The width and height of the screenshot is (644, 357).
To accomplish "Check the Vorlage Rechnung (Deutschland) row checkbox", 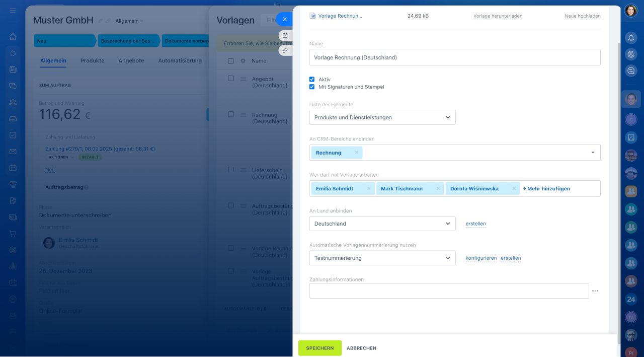I will click(x=231, y=248).
